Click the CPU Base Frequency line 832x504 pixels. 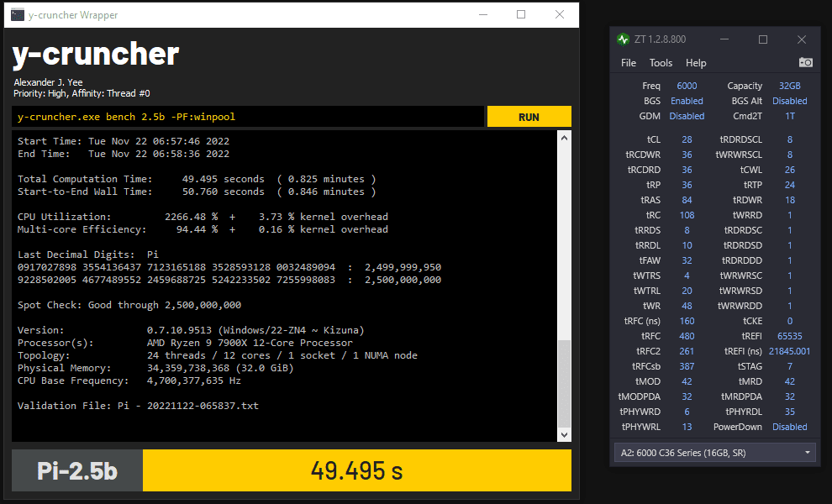(129, 381)
